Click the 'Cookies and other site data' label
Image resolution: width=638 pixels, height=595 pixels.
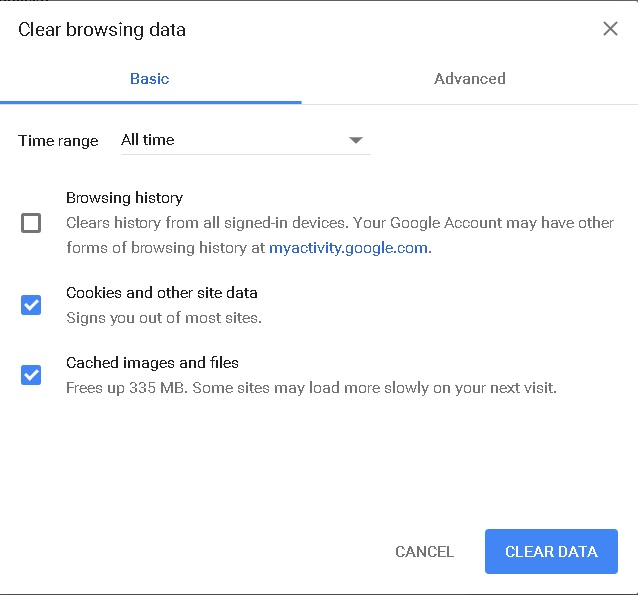[x=162, y=293]
